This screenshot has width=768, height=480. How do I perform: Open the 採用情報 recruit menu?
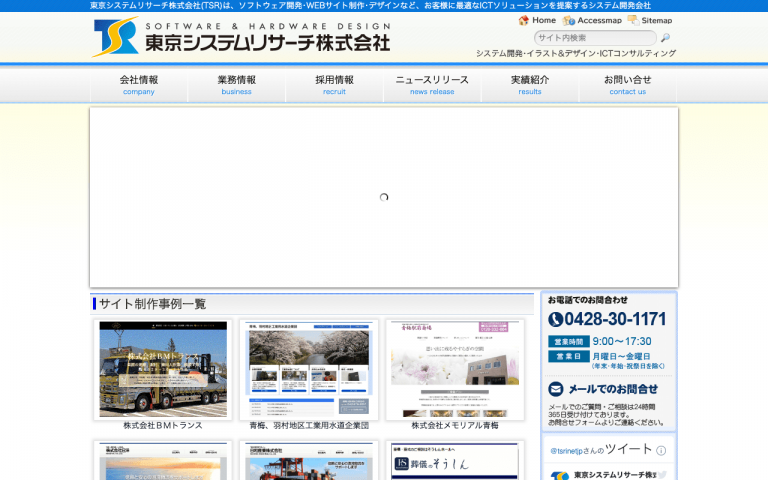(x=335, y=85)
